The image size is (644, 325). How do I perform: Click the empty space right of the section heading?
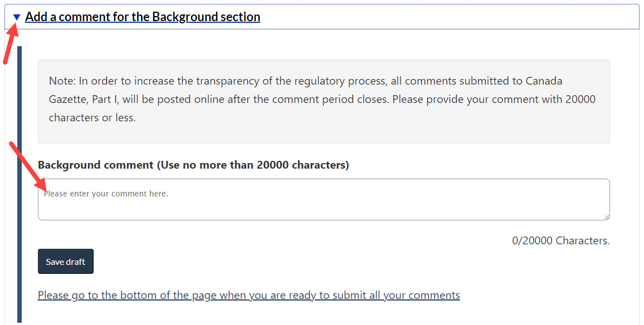click(446, 17)
